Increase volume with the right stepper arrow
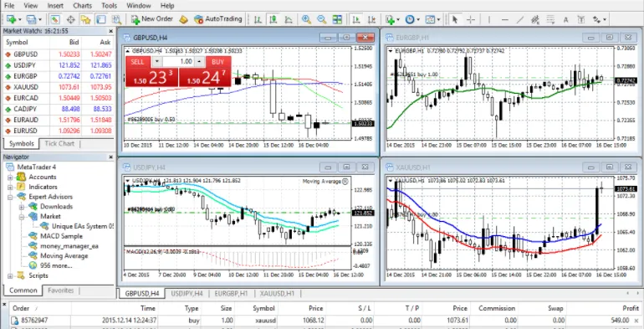The width and height of the screenshot is (644, 329). 199,61
